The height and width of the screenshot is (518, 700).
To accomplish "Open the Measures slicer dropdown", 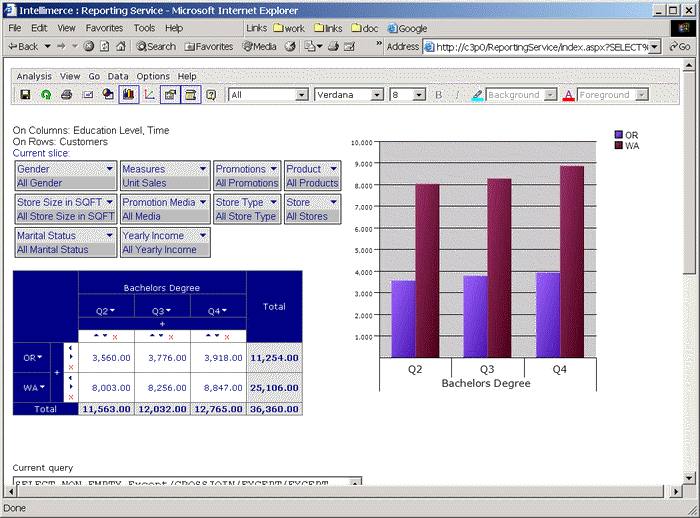I will tap(203, 169).
